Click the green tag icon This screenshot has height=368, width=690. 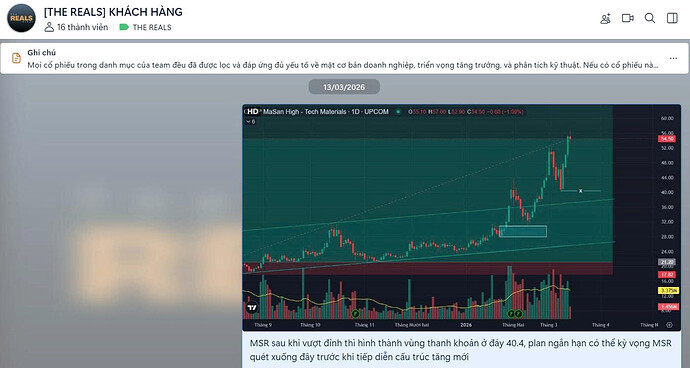(124, 27)
